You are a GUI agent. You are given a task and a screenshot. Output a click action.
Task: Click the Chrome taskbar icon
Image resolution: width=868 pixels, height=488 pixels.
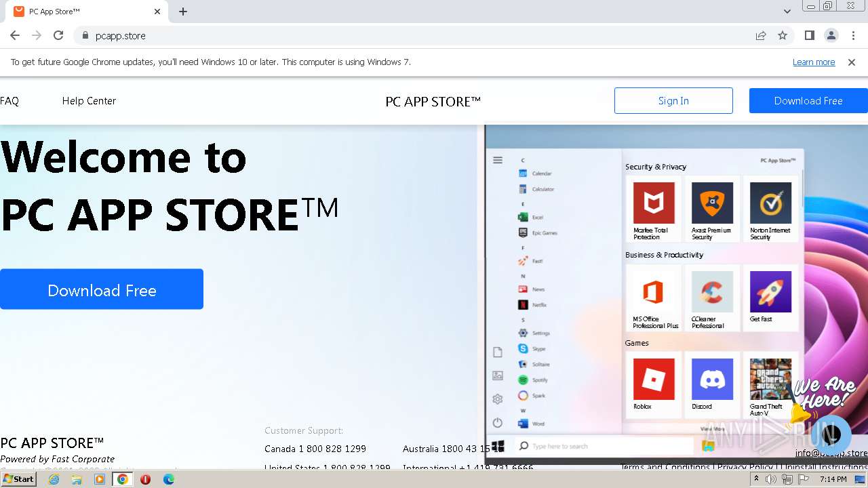pyautogui.click(x=123, y=479)
